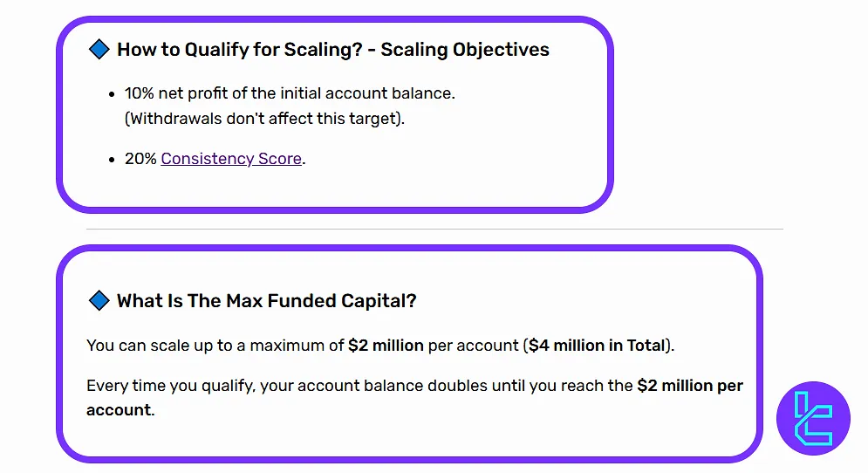Click the "Withdrawals don't affect this target" note
The width and height of the screenshot is (868, 473).
[x=264, y=119]
